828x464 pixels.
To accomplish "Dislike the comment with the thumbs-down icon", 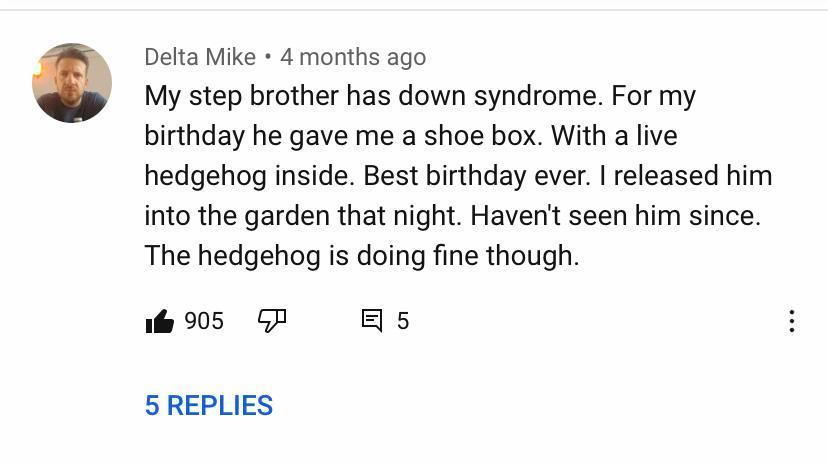I will click(x=272, y=321).
